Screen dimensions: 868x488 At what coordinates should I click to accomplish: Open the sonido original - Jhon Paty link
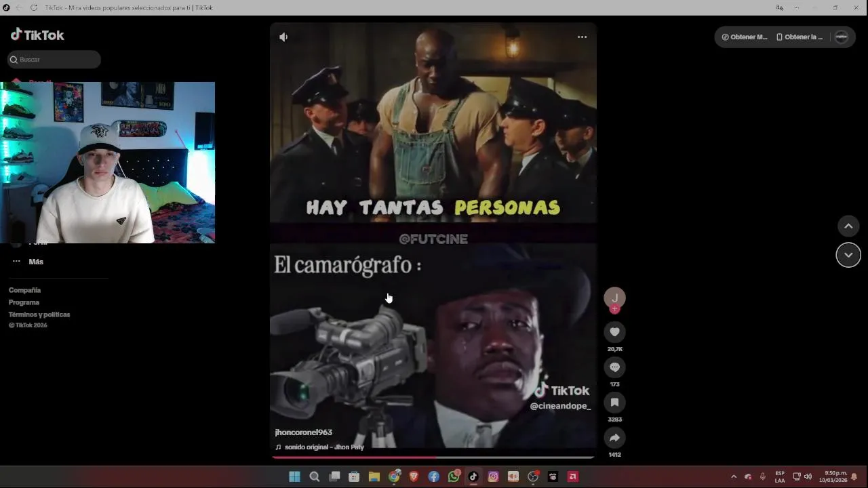[319, 447]
